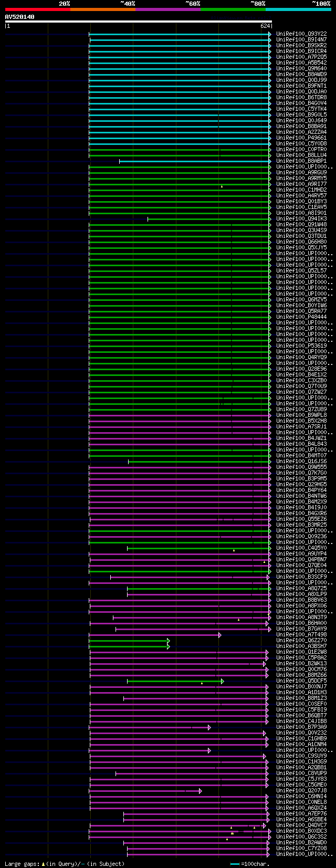Click the cyan ~100% identity legend segment

point(298,9)
